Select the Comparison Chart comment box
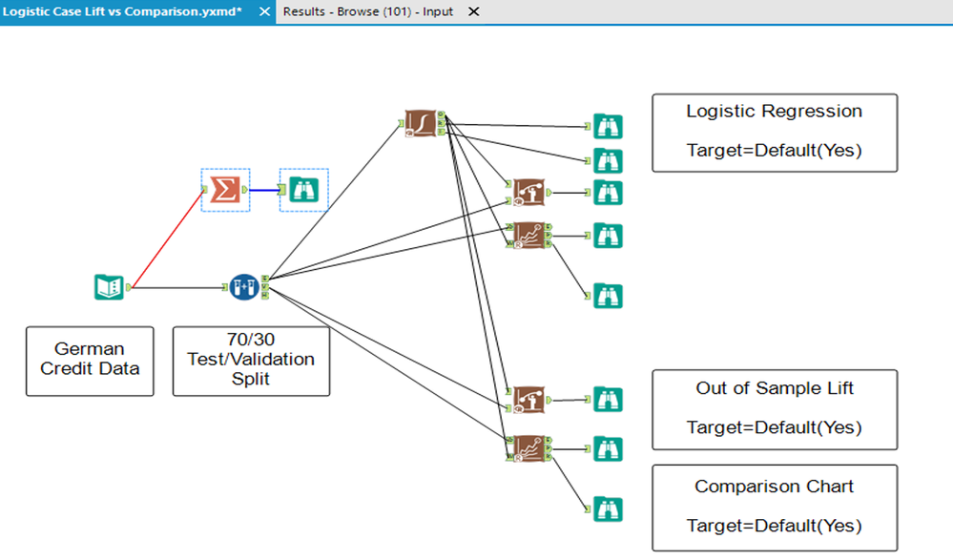The width and height of the screenshot is (953, 560). point(775,508)
